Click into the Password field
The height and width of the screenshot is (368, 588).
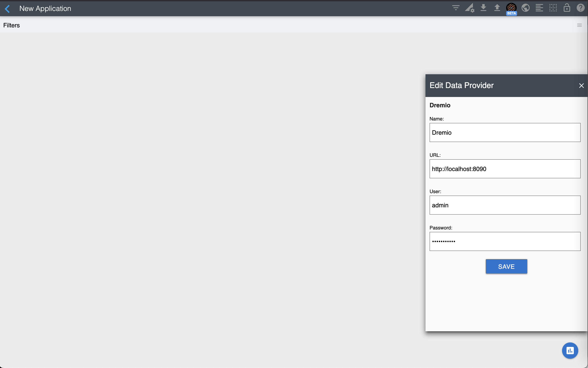[x=505, y=241]
